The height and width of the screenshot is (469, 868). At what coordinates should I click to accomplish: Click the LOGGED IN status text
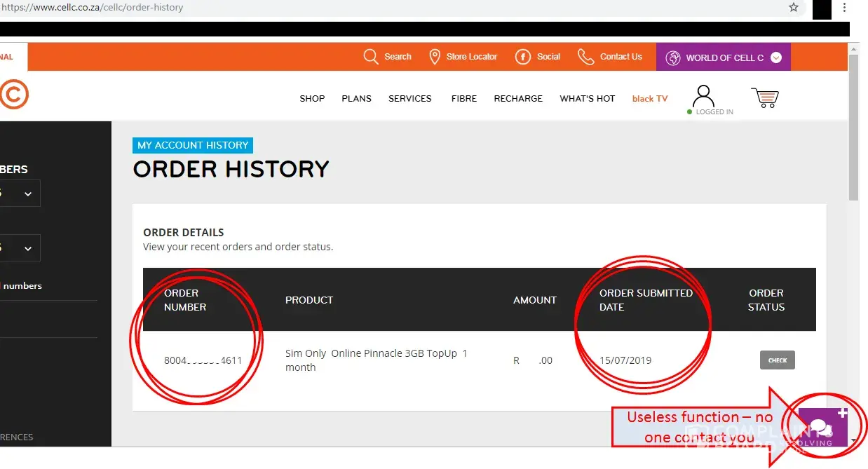coord(714,112)
